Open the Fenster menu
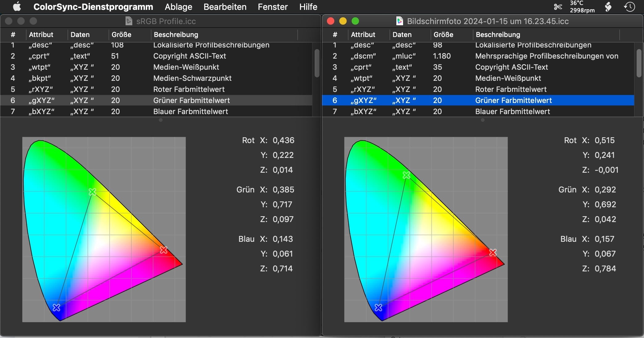This screenshot has width=644, height=338. pos(273,7)
